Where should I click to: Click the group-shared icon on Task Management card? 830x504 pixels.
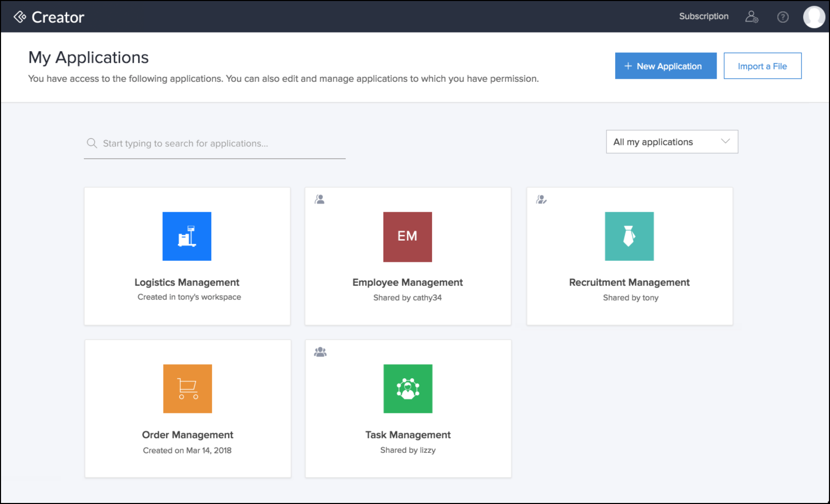coord(320,352)
